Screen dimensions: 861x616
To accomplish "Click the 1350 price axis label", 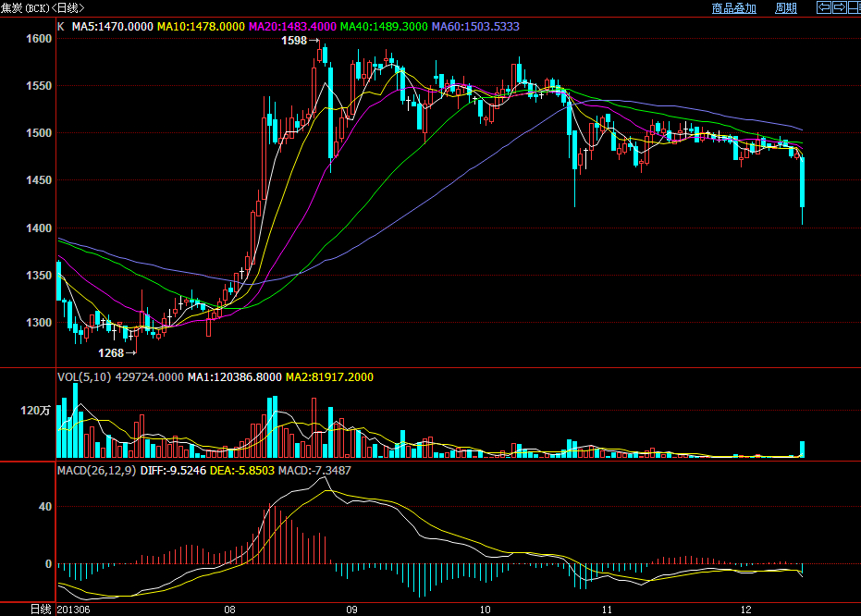I will [39, 275].
